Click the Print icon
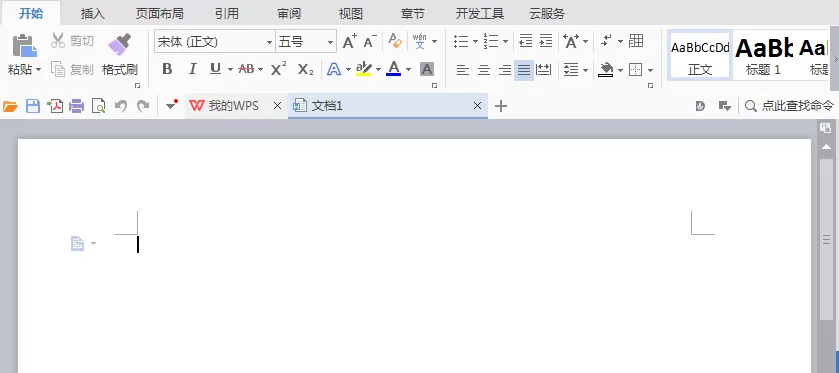 pyautogui.click(x=77, y=106)
